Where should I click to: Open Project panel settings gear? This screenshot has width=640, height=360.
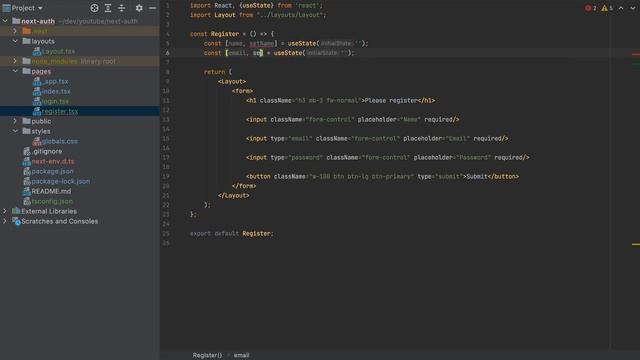139,8
